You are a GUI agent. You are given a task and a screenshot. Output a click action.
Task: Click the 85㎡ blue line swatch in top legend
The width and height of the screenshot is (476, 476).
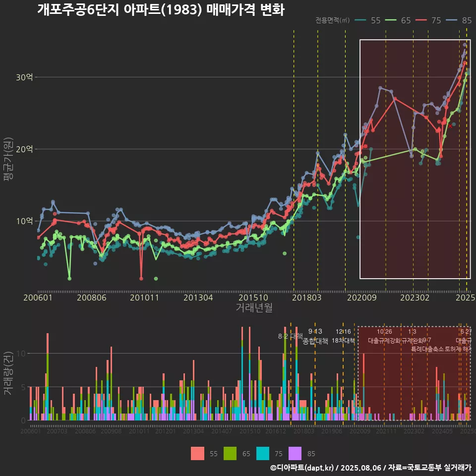pyautogui.click(x=451, y=20)
